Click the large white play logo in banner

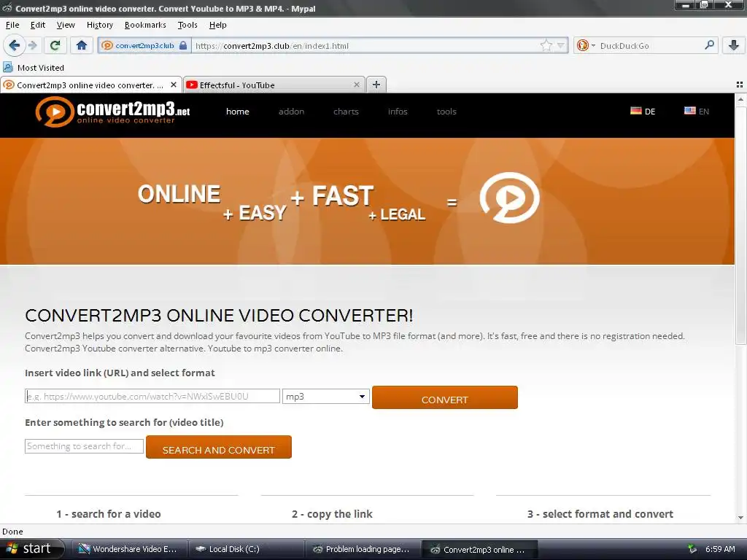pos(509,197)
